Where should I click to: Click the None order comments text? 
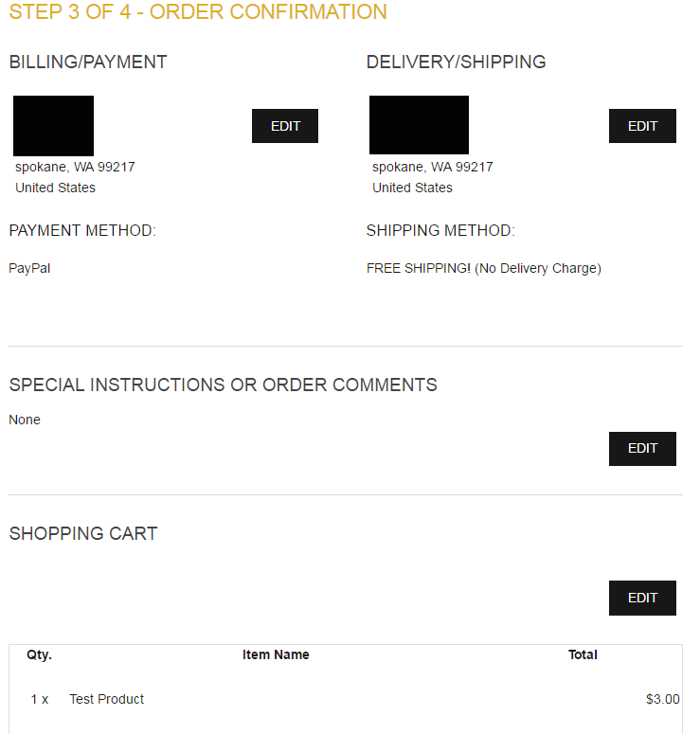(25, 420)
